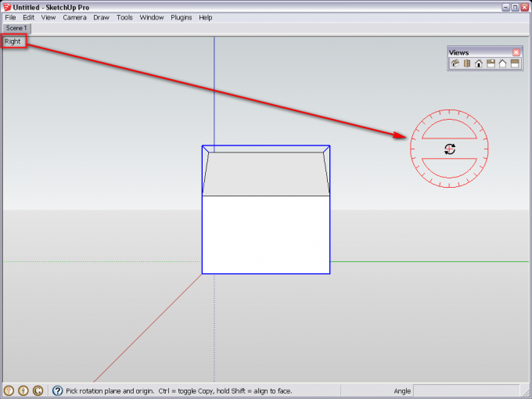The width and height of the screenshot is (532, 399).
Task: Open the Camera menu
Action: (74, 17)
